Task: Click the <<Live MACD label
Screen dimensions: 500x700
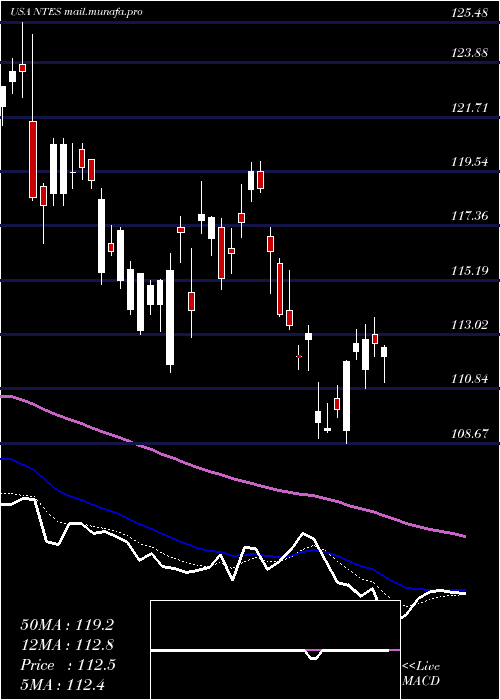Action: click(421, 674)
